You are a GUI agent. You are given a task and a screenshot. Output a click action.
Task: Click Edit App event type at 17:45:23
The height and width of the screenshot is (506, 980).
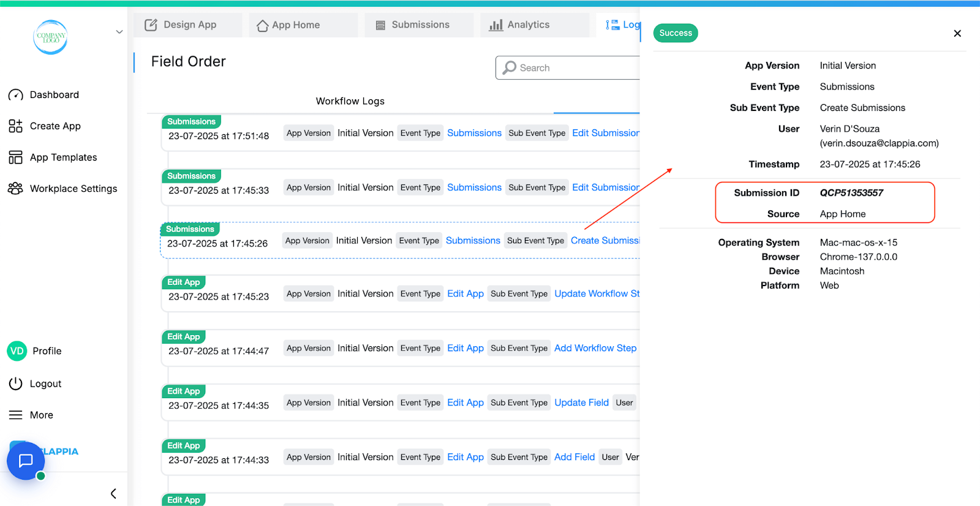point(466,294)
